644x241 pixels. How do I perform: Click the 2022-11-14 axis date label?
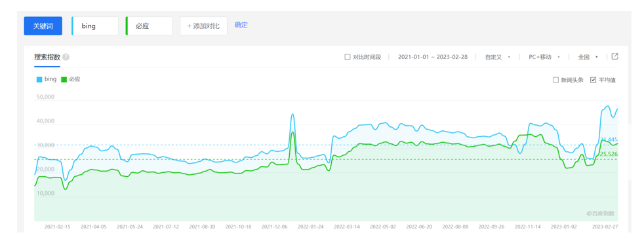click(528, 226)
